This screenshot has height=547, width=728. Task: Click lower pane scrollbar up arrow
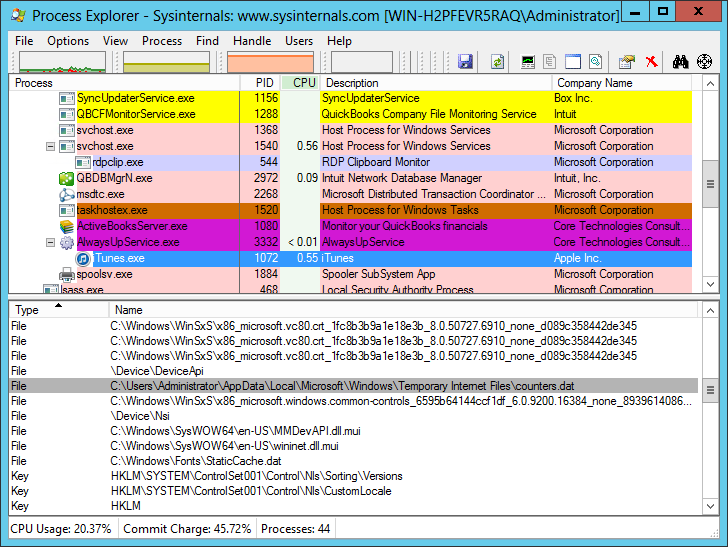click(710, 310)
